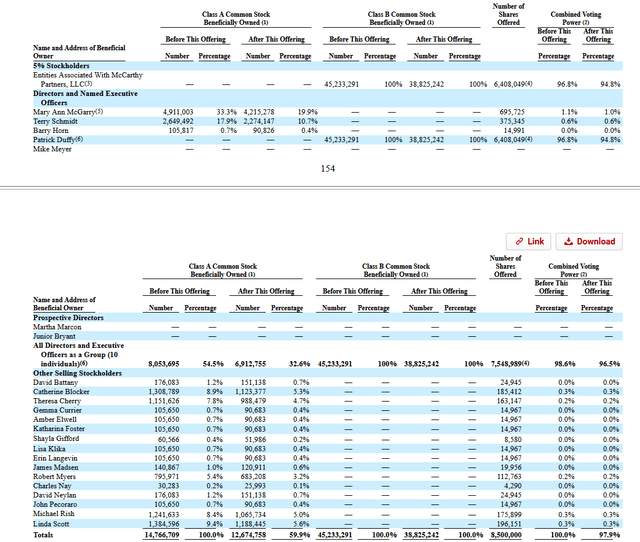Screen dimensions: 640x542
Task: Click the Other Selling Stockholders header
Action: click(77, 373)
